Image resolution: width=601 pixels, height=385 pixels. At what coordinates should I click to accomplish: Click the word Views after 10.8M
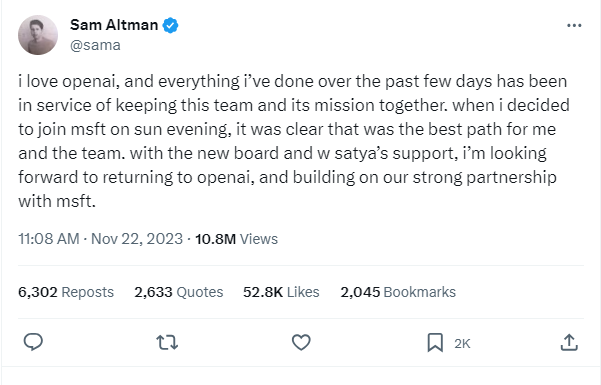pyautogui.click(x=259, y=239)
